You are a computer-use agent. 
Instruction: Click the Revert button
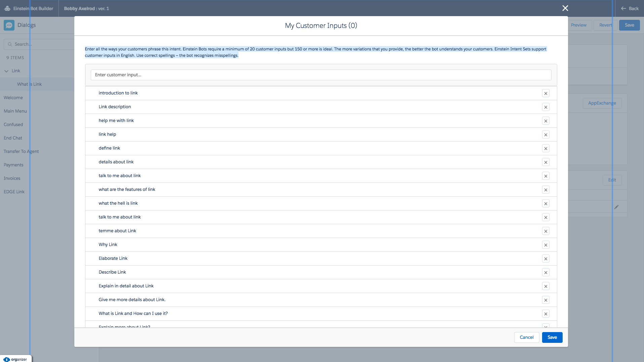605,25
